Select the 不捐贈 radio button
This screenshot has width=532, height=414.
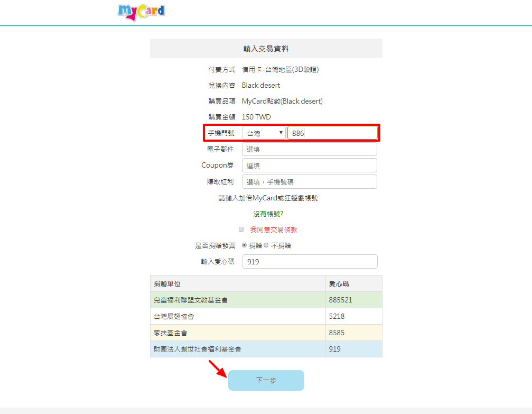[x=266, y=245]
